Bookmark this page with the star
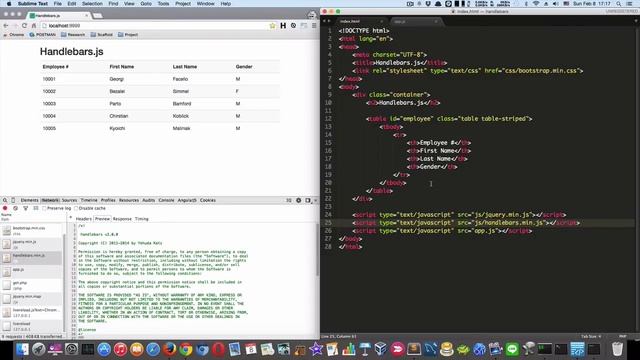 [272, 26]
